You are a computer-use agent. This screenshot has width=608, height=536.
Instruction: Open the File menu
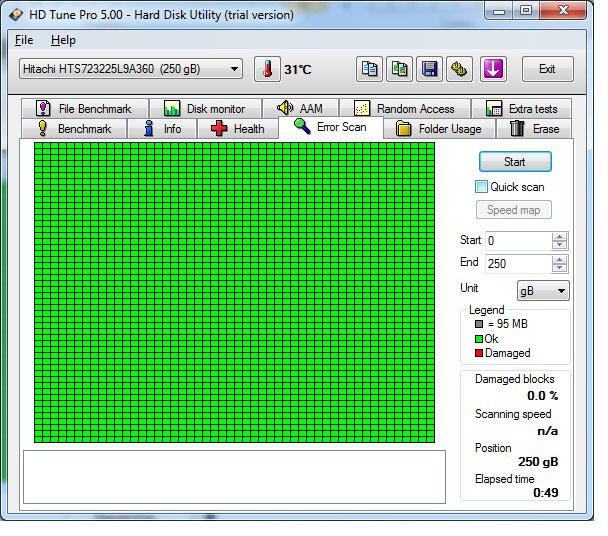(24, 40)
